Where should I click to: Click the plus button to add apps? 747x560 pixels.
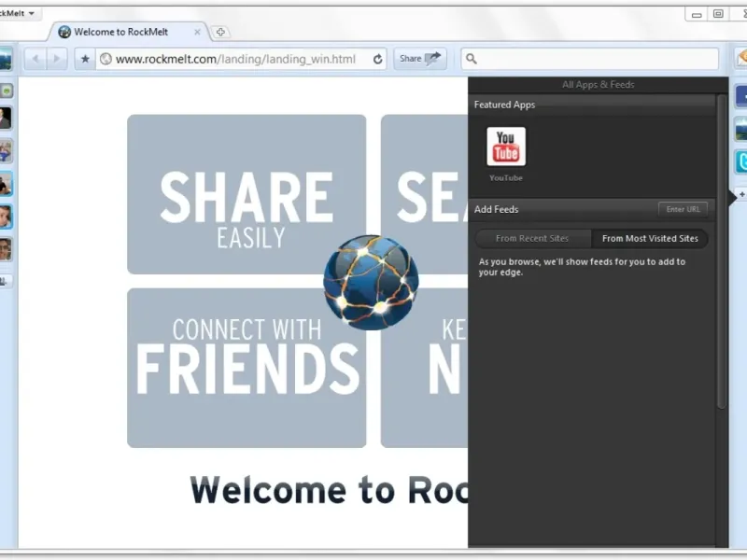(x=741, y=194)
